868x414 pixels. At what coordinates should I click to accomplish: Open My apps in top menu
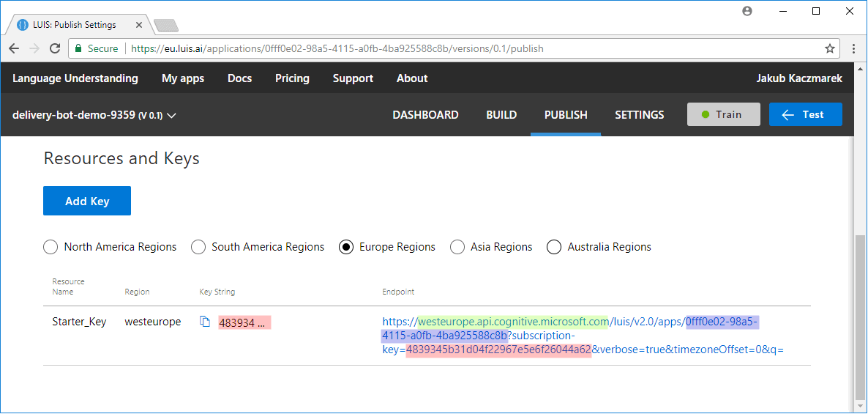tap(183, 78)
